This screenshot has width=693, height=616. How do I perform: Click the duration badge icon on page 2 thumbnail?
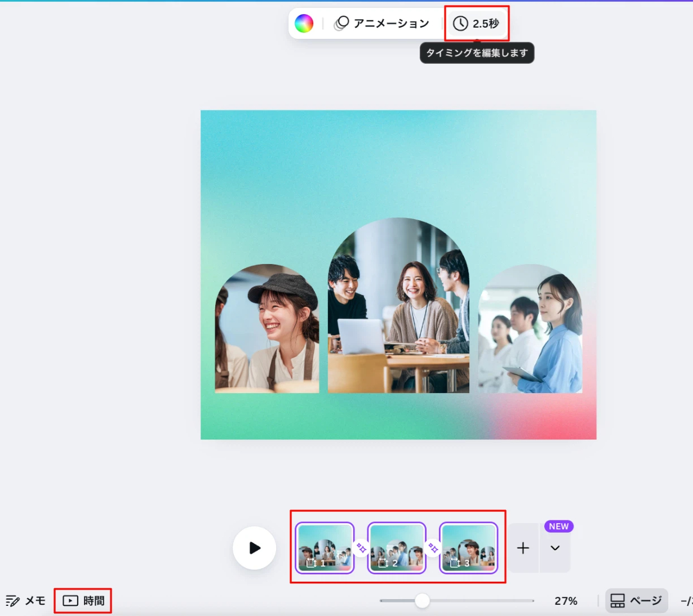(x=383, y=563)
